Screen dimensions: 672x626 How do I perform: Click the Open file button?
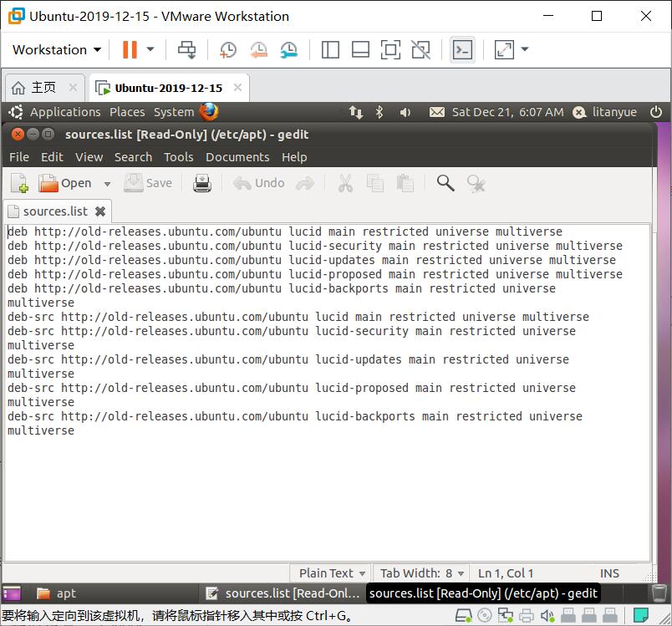click(65, 183)
